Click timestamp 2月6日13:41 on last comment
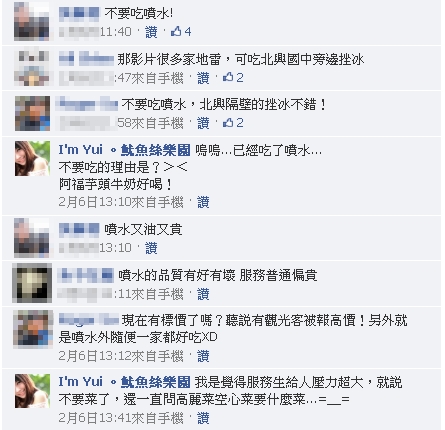Image resolution: width=445 pixels, height=430 pixels. pos(95,418)
